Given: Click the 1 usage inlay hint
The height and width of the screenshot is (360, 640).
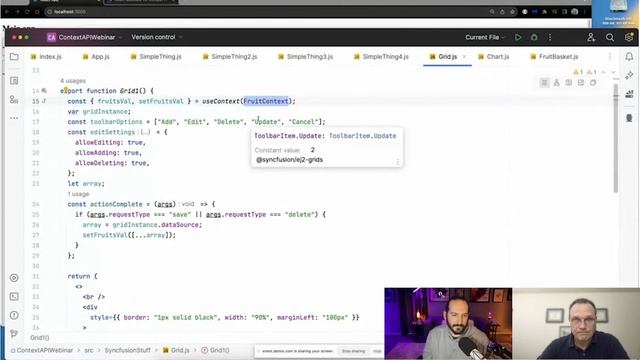Looking at the screenshot, I should 78,194.
